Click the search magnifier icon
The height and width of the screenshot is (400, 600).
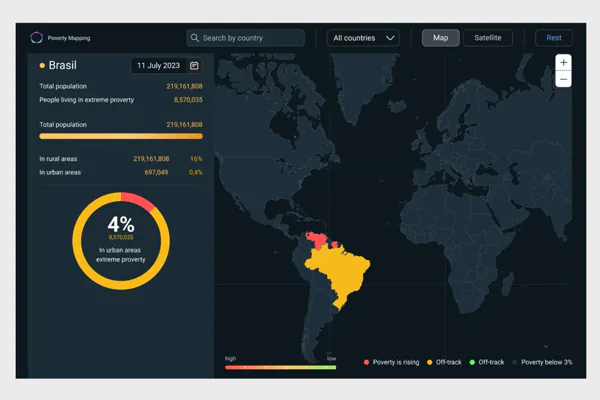[195, 38]
